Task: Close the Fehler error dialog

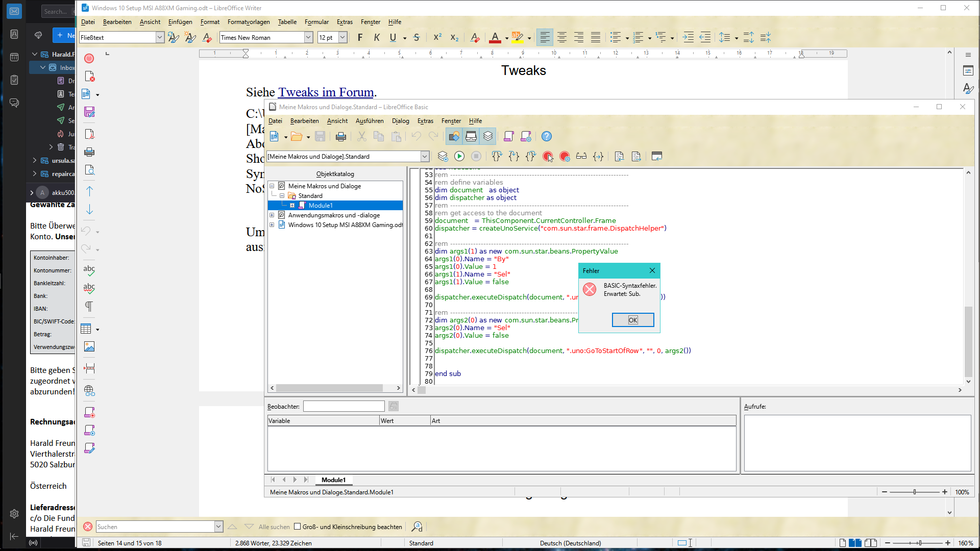Action: (652, 270)
